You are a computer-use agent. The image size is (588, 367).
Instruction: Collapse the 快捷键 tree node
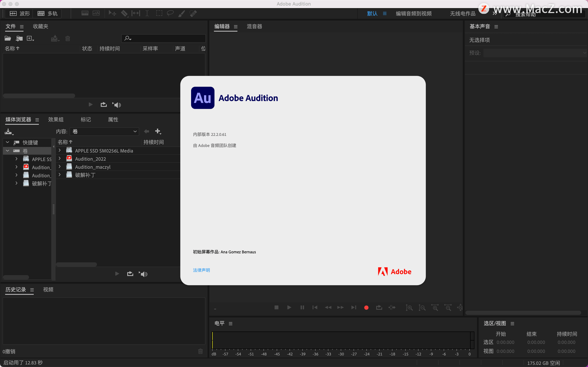(x=7, y=142)
